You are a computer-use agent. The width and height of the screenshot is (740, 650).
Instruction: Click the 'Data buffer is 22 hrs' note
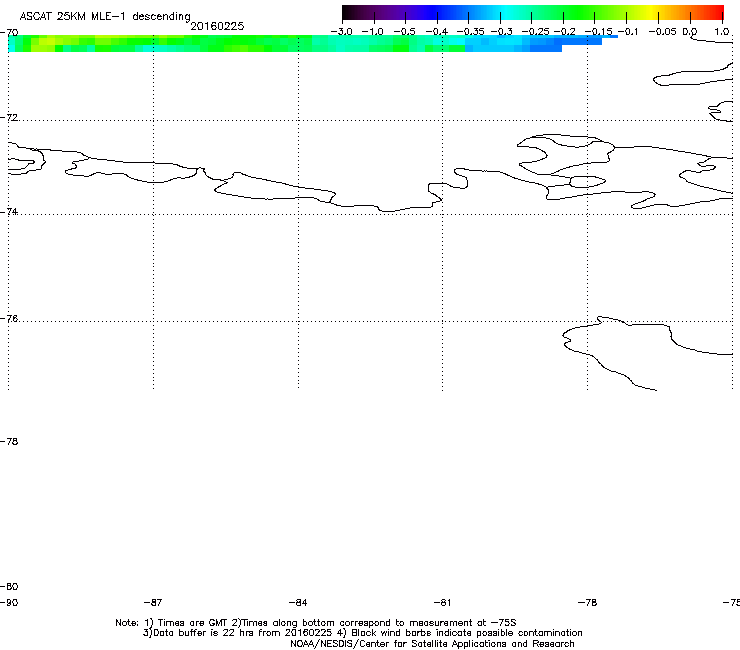tap(363, 633)
